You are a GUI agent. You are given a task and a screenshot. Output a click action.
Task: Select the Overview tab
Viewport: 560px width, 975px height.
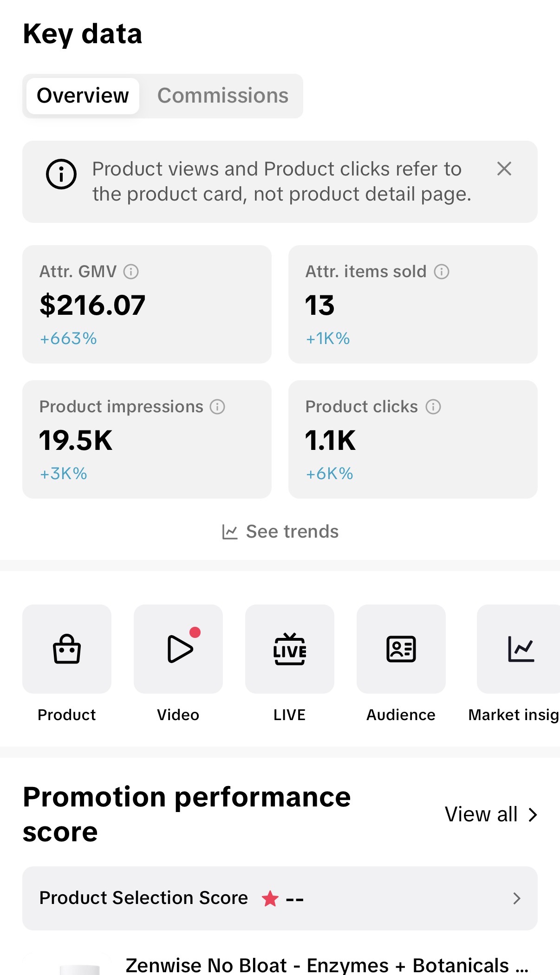click(83, 96)
